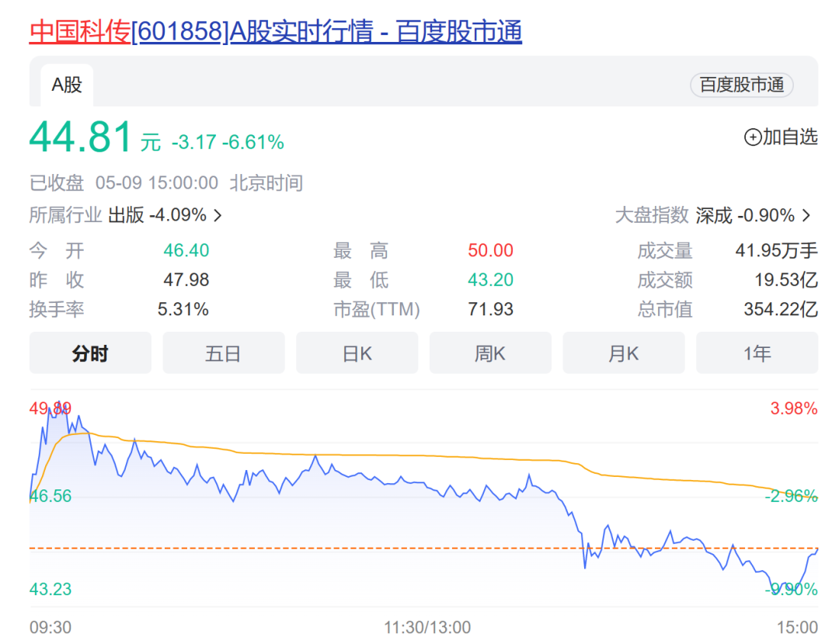Click the 总市值 value 354.22亿
This screenshot has width=839, height=644.
pyautogui.click(x=781, y=309)
